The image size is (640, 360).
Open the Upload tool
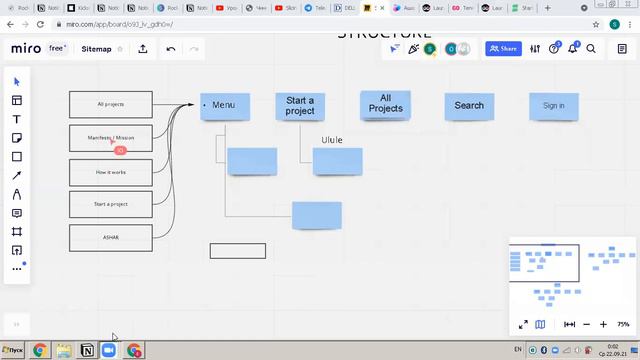[x=17, y=250]
